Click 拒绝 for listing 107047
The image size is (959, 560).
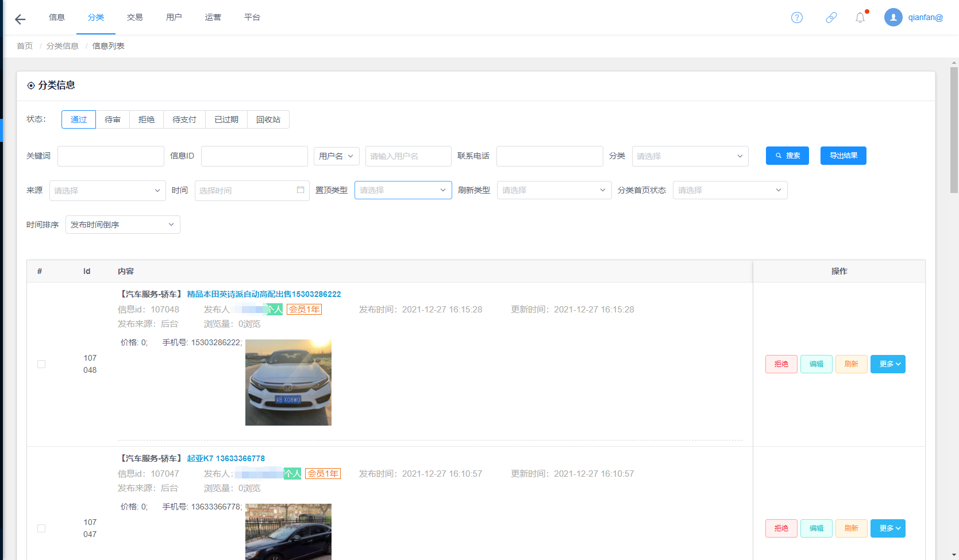point(781,528)
